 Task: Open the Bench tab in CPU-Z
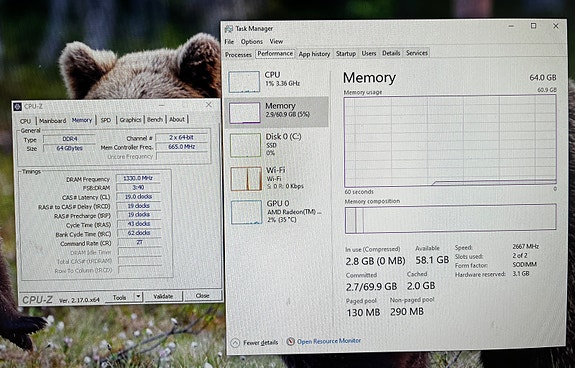[155, 119]
